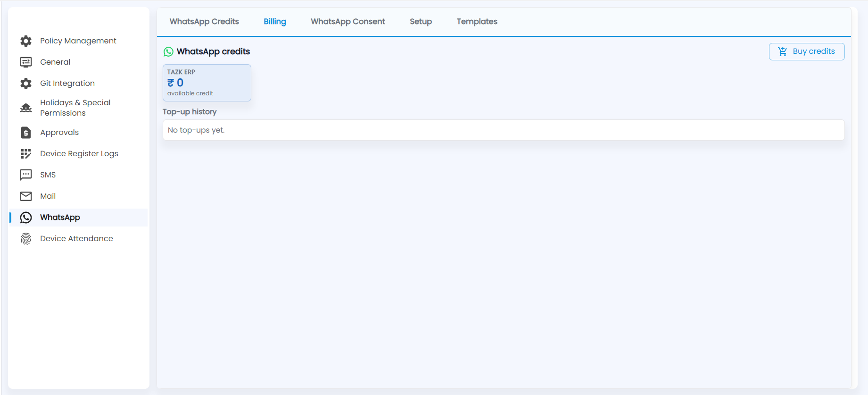The image size is (868, 395).
Task: Click the Approvals label in the sidebar
Action: tap(59, 133)
